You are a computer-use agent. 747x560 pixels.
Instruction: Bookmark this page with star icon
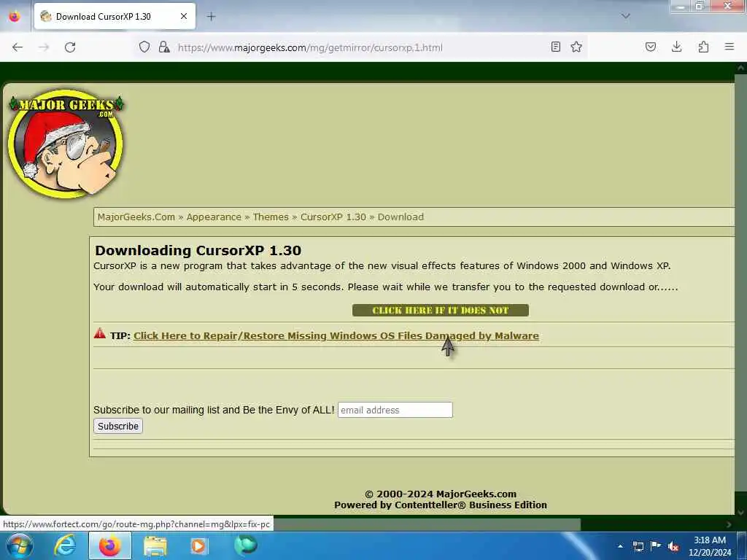(x=576, y=47)
